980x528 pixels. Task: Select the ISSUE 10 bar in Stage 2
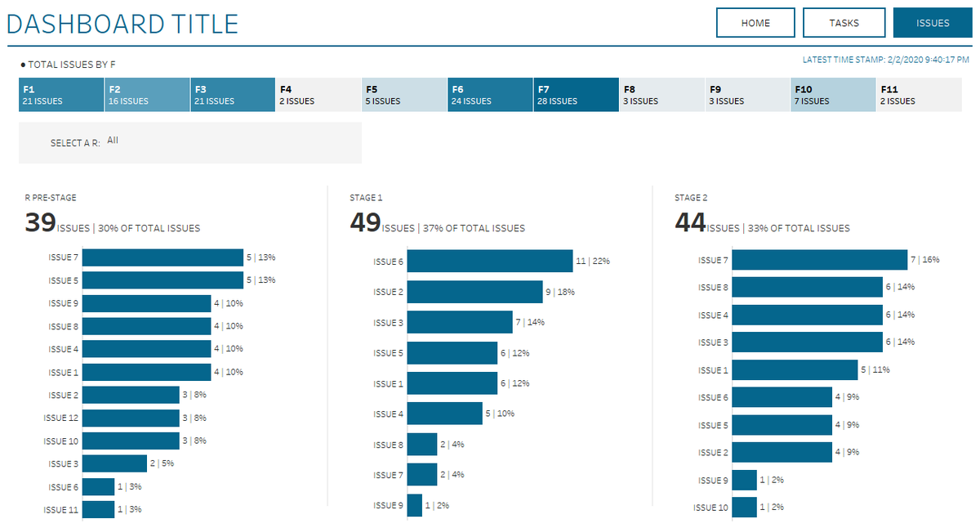pyautogui.click(x=745, y=508)
